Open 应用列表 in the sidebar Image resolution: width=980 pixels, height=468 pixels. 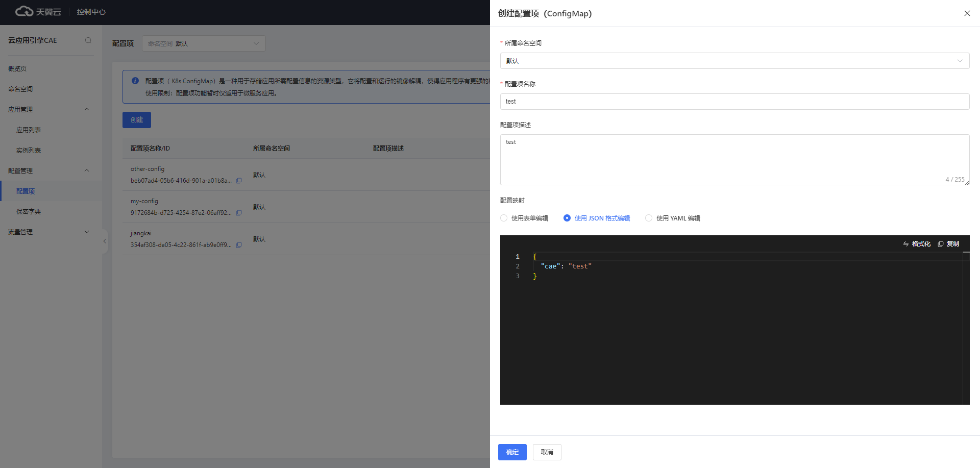pyautogui.click(x=29, y=130)
